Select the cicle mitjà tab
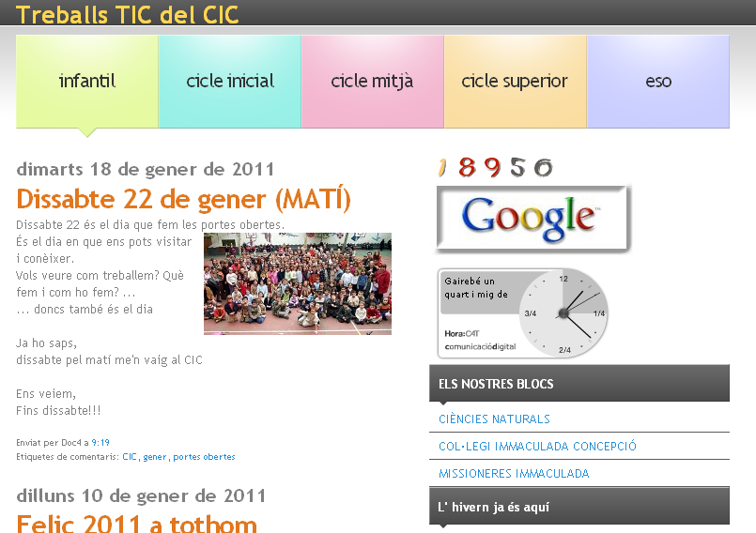The image size is (756, 533). pos(372,82)
